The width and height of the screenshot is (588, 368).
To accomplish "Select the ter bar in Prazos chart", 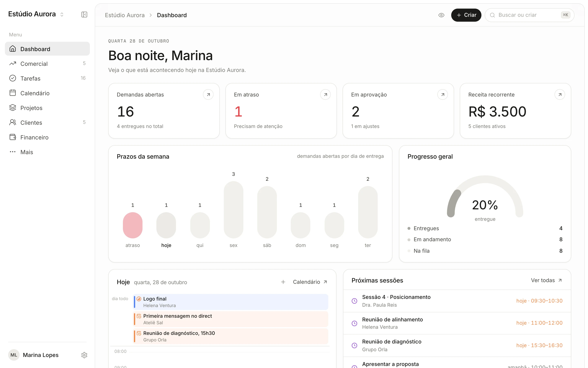I will (x=368, y=212).
